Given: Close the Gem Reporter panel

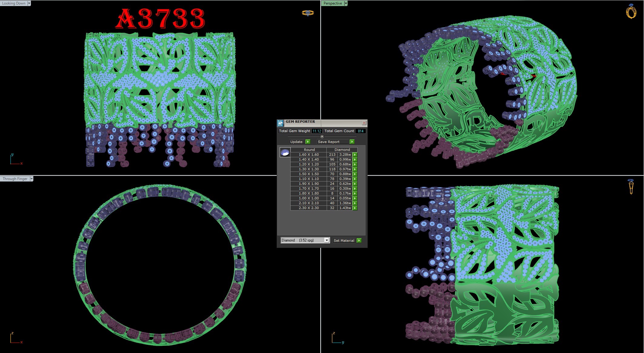Looking at the screenshot, I should click(364, 123).
